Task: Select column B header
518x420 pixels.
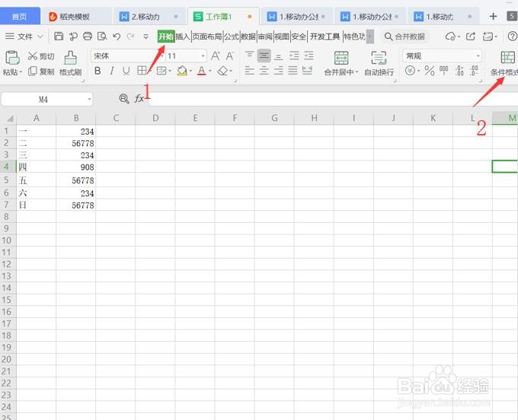Action: 76,118
